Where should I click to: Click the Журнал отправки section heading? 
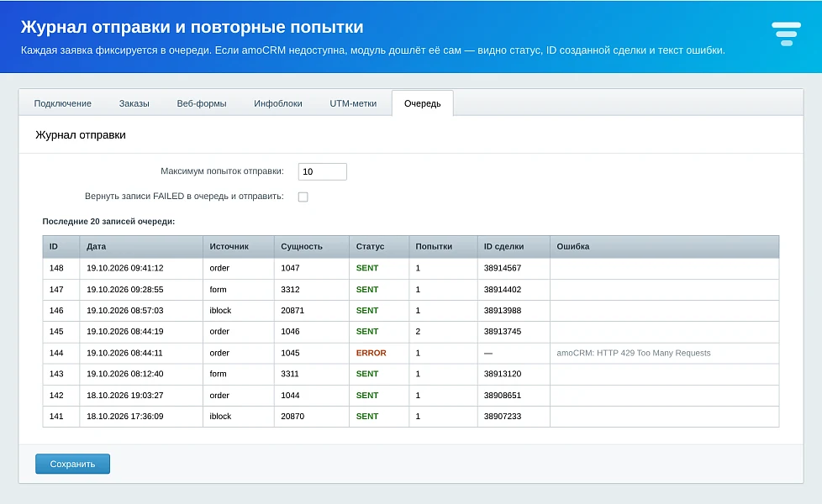click(x=81, y=135)
